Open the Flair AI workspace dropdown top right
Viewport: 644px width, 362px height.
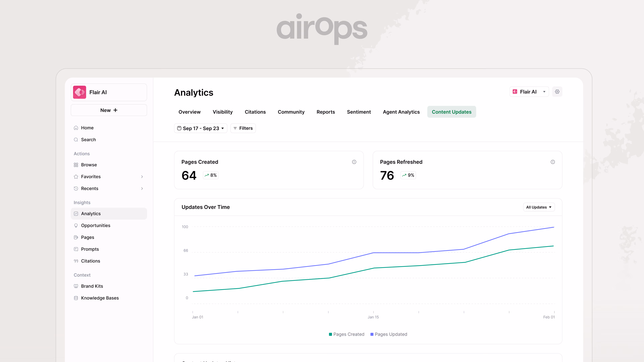(x=529, y=92)
